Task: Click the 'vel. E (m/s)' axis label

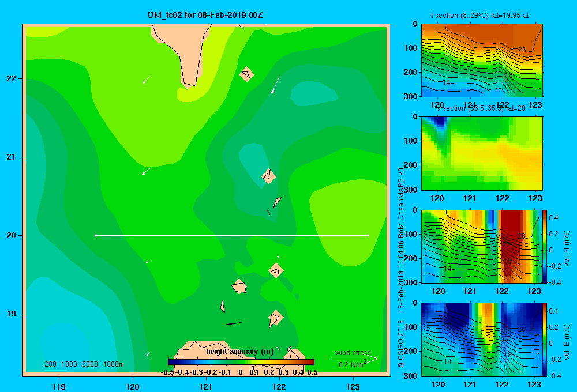Action: click(567, 342)
